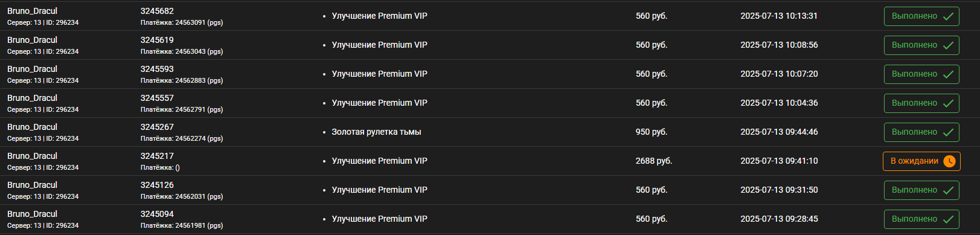Click Bruno_Dracul name in first row

32,11
